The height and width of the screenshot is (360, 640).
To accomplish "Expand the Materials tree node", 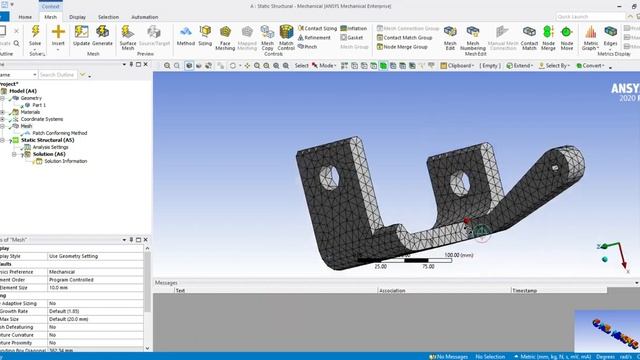I will [2, 112].
